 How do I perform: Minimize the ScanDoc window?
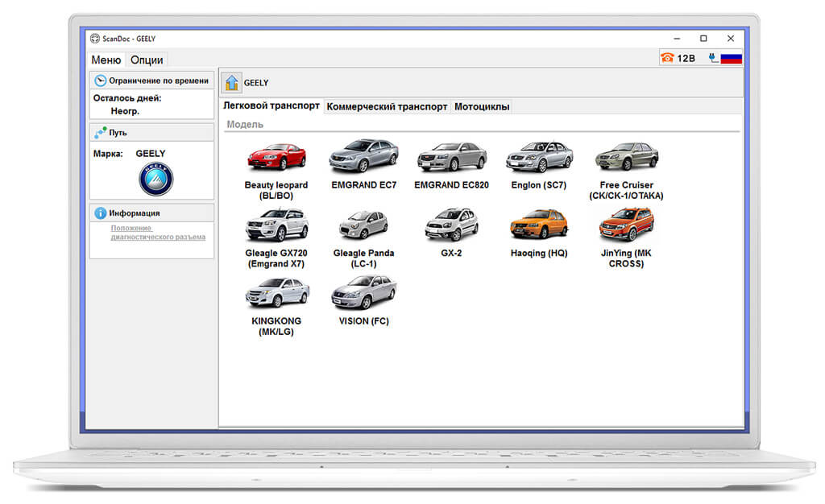pos(677,39)
